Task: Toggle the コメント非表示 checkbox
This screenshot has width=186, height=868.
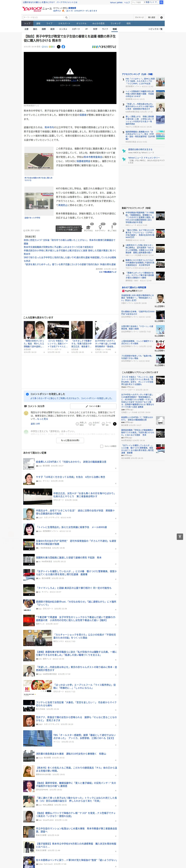Action: pos(102,446)
